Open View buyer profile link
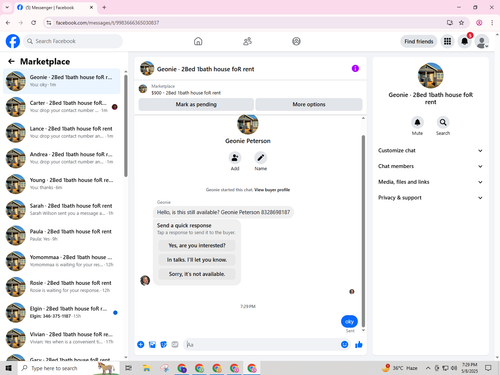500x375 pixels. [x=272, y=190]
